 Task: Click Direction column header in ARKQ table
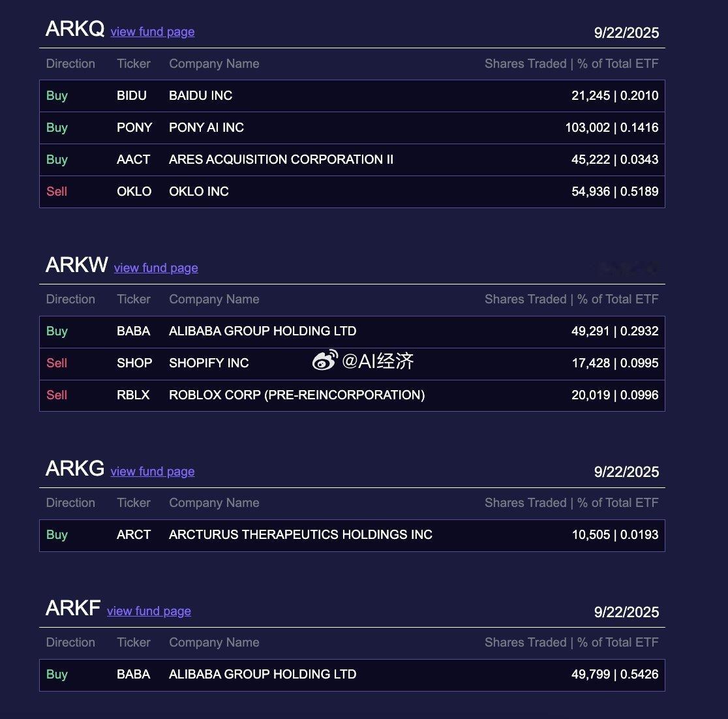tap(70, 64)
